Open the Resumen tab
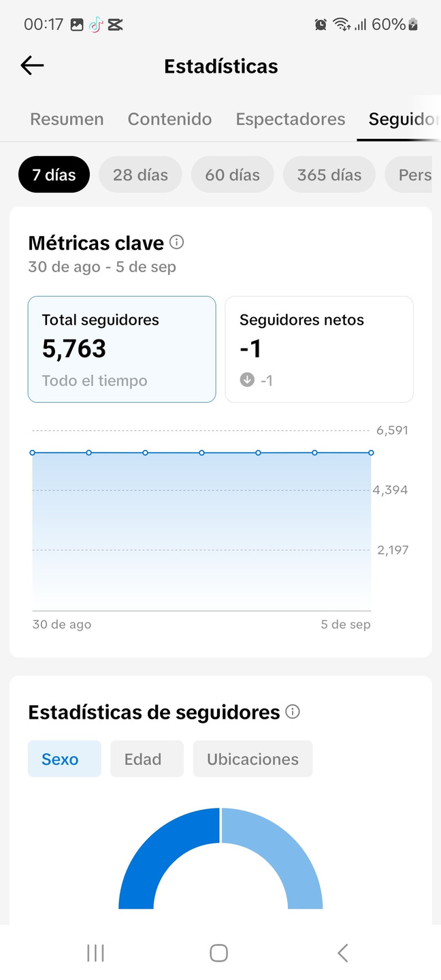This screenshot has height=980, width=441. (67, 119)
